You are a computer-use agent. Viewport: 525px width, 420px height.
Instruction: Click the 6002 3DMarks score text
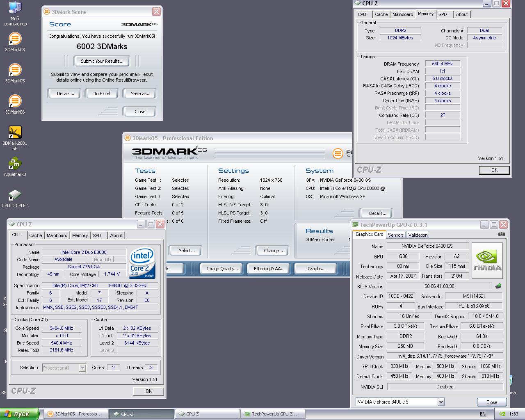[102, 47]
